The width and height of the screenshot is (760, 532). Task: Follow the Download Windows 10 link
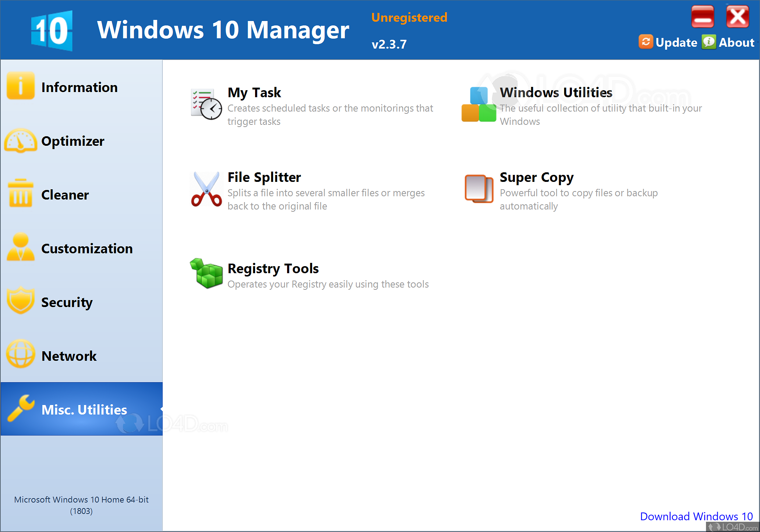[696, 516]
